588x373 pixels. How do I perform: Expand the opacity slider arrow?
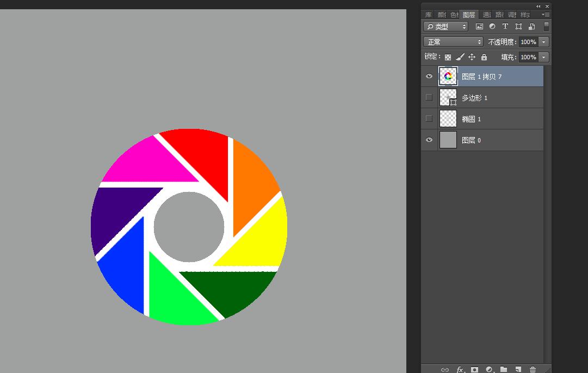[x=544, y=42]
